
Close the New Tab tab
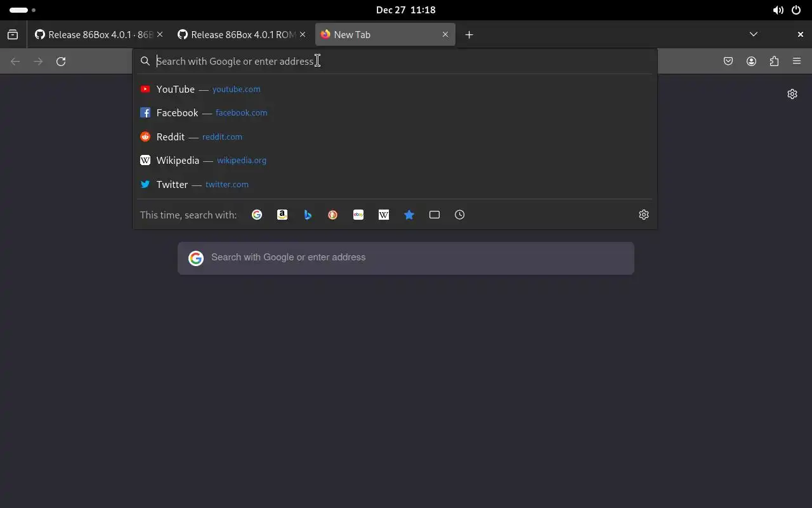[x=445, y=34]
